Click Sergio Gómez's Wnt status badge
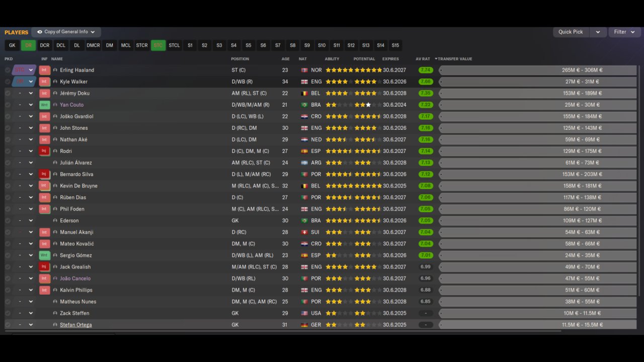 tap(44, 255)
